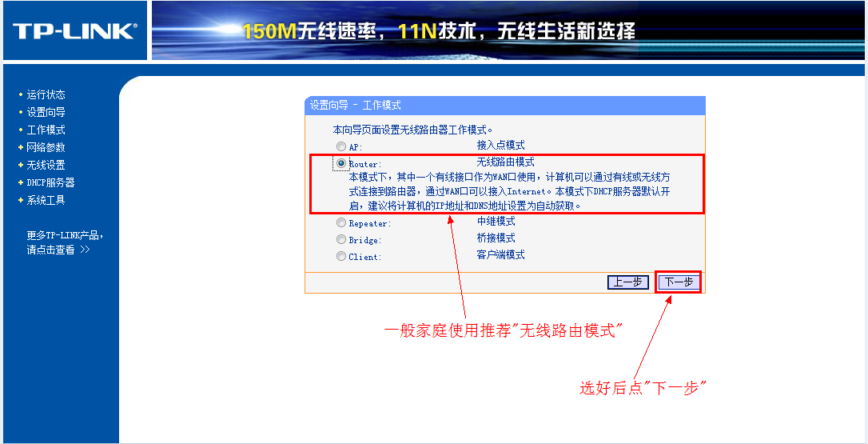Click the 上一步 (Previous) button

click(627, 282)
